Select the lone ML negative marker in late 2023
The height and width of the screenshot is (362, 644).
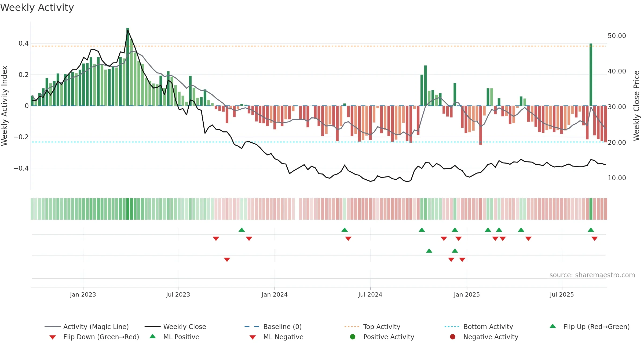point(227,260)
